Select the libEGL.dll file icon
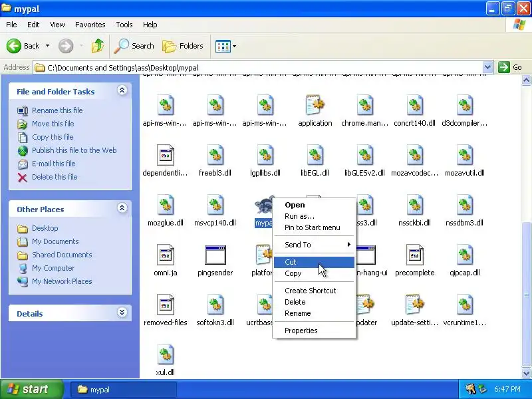The height and width of the screenshot is (399, 532). [x=315, y=156]
